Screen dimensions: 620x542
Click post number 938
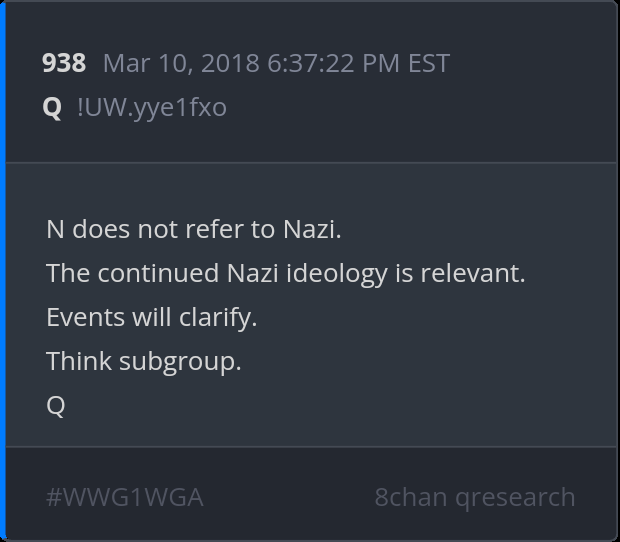point(64,63)
